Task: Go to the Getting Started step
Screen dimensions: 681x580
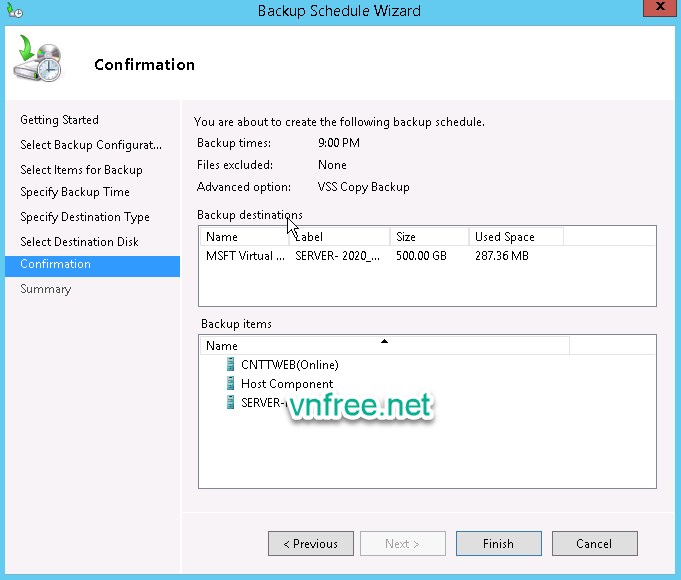Action: pos(59,120)
